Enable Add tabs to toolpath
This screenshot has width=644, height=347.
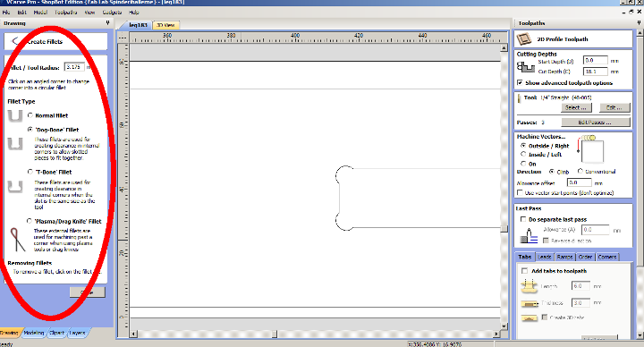click(524, 271)
